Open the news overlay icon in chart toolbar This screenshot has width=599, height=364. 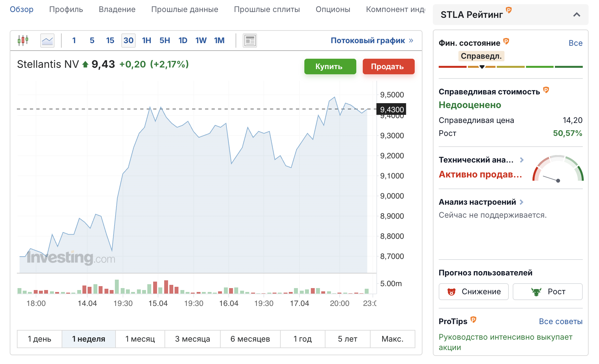pos(250,41)
